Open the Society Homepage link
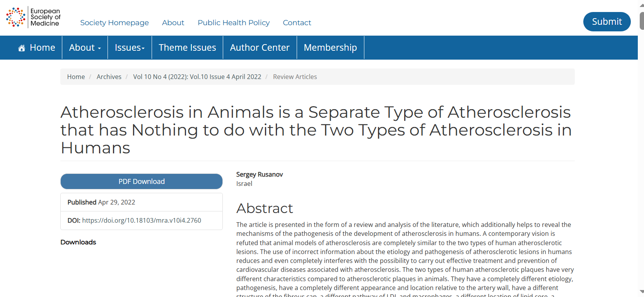 [114, 23]
